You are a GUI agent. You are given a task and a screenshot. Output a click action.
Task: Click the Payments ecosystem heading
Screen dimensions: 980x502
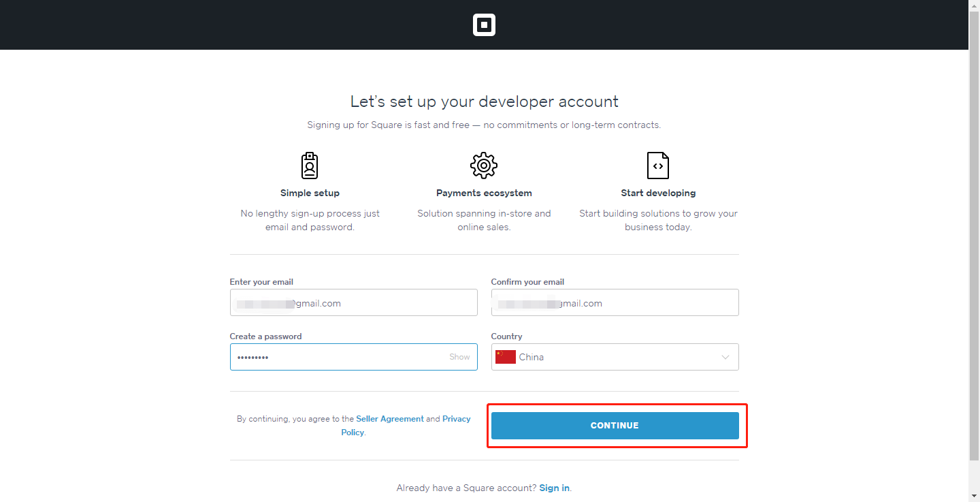484,193
